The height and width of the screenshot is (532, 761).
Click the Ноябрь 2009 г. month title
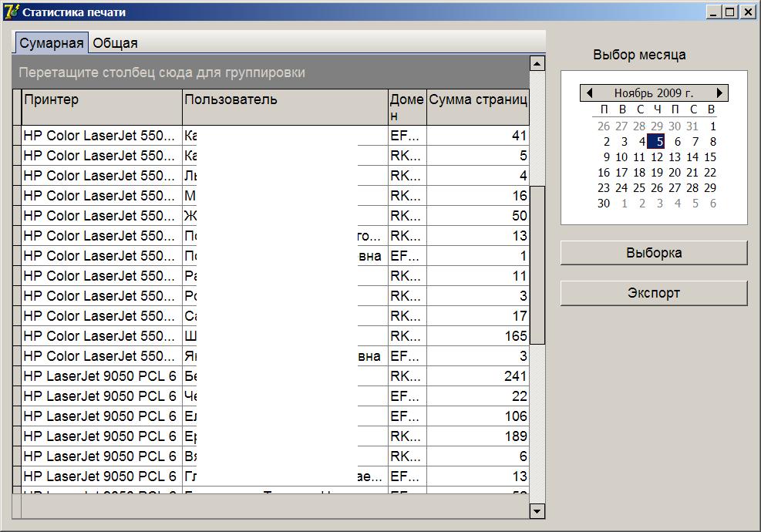tap(654, 93)
